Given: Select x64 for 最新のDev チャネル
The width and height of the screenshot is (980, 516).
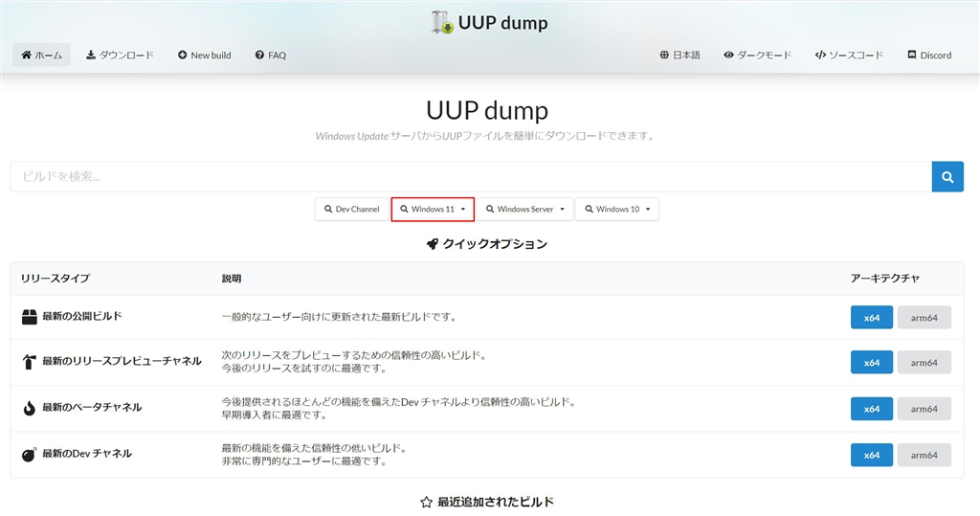Looking at the screenshot, I should click(871, 455).
